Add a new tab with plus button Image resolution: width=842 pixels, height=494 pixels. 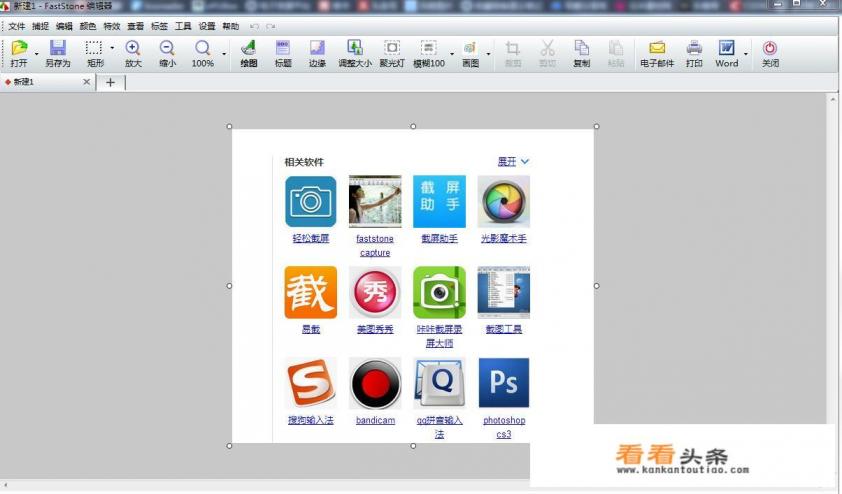pos(110,82)
